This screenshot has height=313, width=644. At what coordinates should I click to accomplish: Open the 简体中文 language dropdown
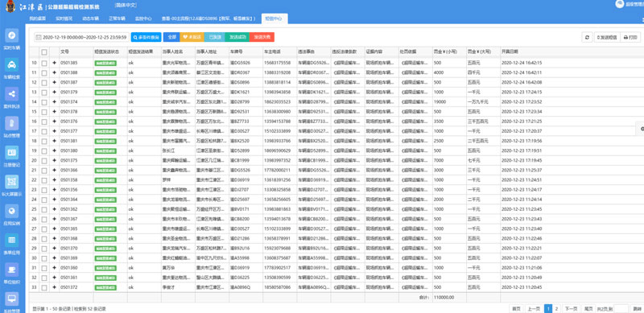click(126, 6)
